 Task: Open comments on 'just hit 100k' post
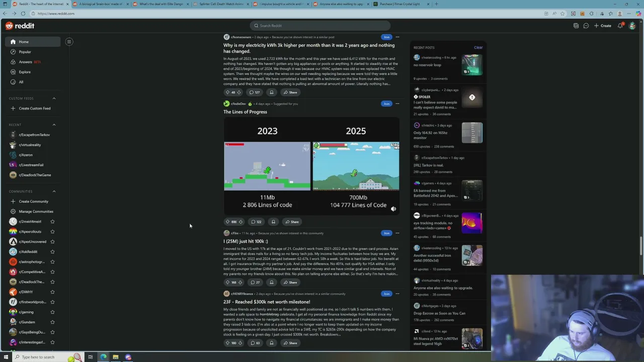[x=255, y=282]
